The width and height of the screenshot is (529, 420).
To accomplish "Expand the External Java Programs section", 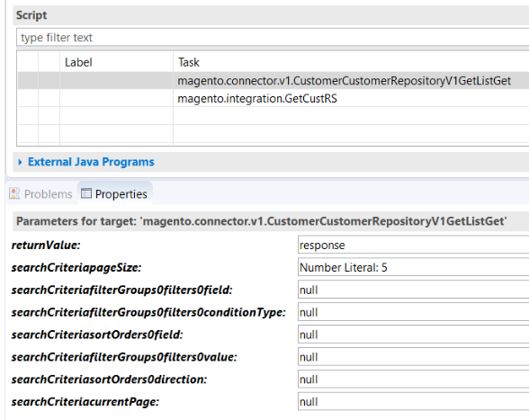I will 20,162.
